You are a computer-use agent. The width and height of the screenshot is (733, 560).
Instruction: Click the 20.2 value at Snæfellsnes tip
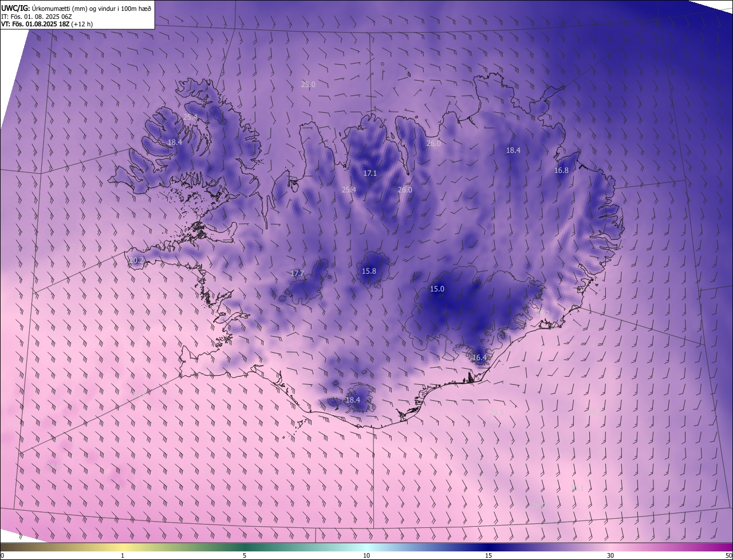pyautogui.click(x=136, y=260)
